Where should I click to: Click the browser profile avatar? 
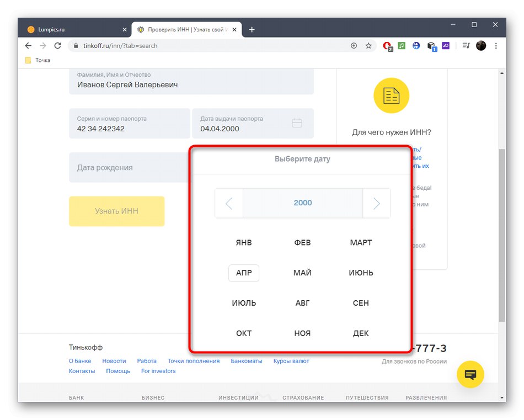(480, 46)
